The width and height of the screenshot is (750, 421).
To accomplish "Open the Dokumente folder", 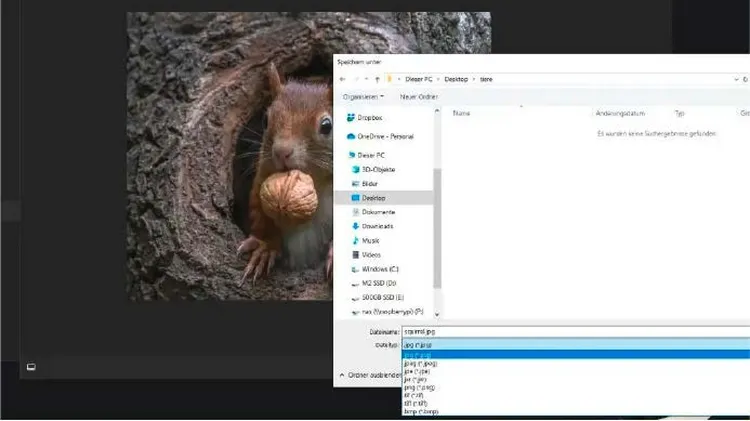I will point(378,212).
